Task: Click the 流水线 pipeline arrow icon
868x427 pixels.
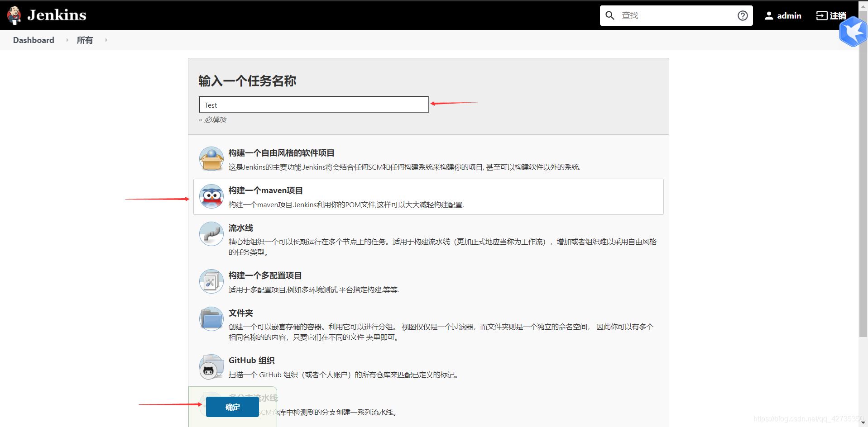Action: 211,234
